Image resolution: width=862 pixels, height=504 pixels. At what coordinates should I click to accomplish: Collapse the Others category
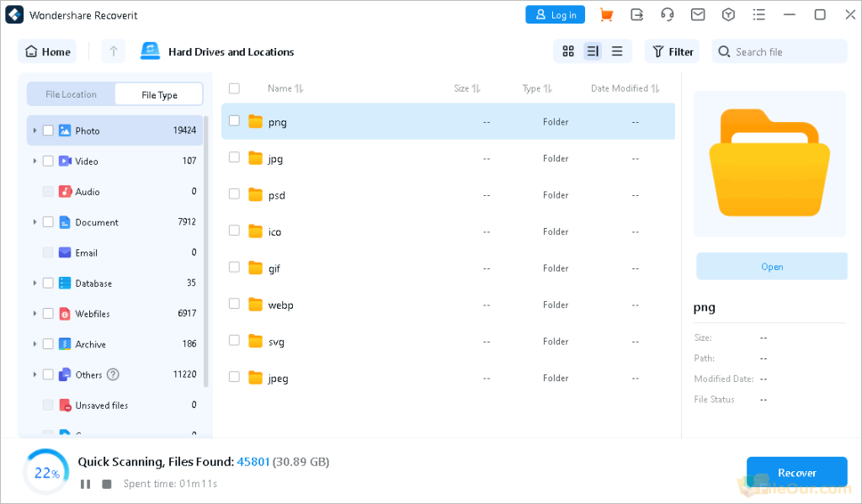tap(35, 374)
